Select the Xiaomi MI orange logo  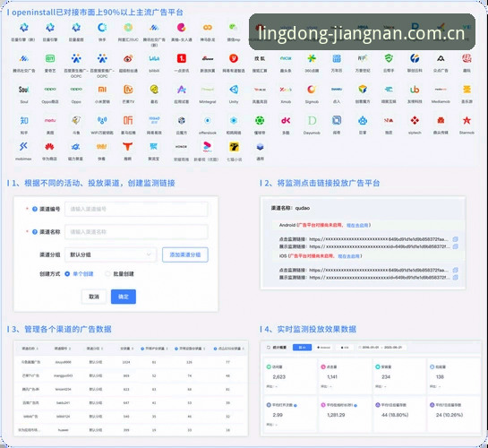[102, 90]
